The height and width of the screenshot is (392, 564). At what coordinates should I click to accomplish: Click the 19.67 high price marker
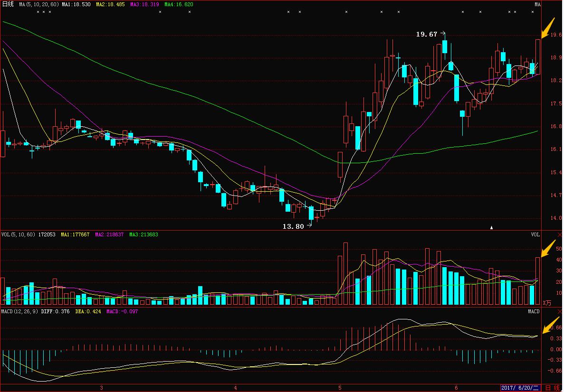click(x=426, y=34)
